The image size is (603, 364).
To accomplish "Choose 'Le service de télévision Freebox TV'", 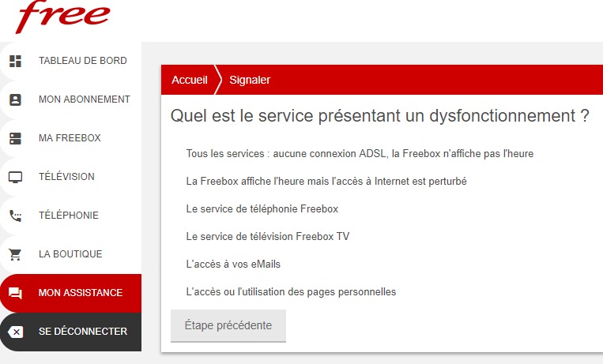I will point(267,236).
